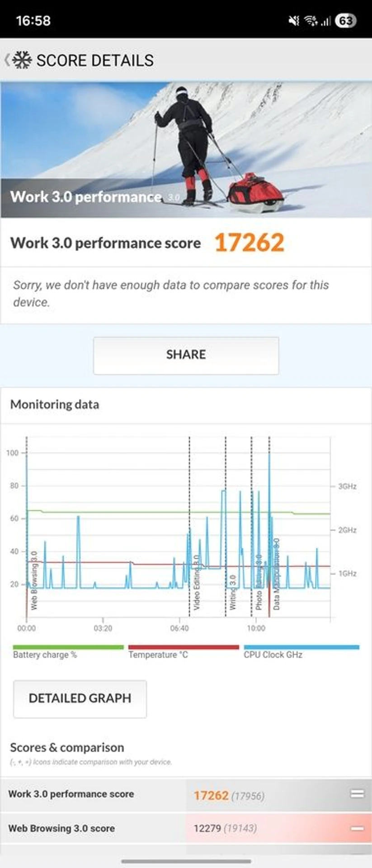Tap the Monitoring data section header

[55, 404]
